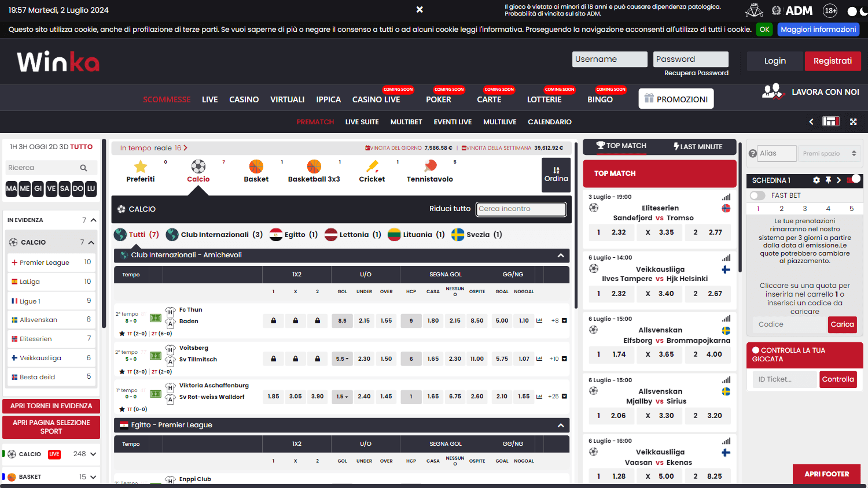The height and width of the screenshot is (488, 868).
Task: Click the Controlla ticket button
Action: (838, 379)
